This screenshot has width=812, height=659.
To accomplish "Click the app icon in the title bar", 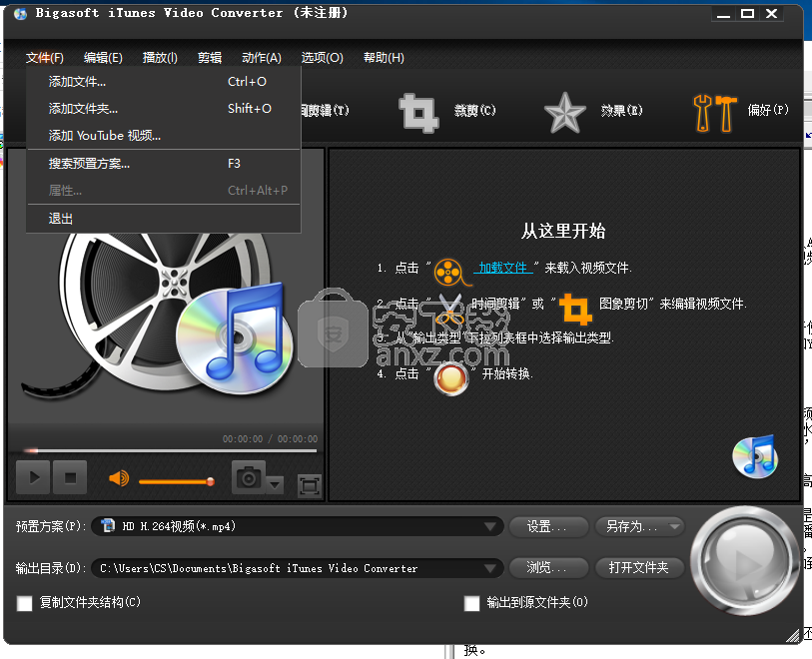I will [20, 14].
